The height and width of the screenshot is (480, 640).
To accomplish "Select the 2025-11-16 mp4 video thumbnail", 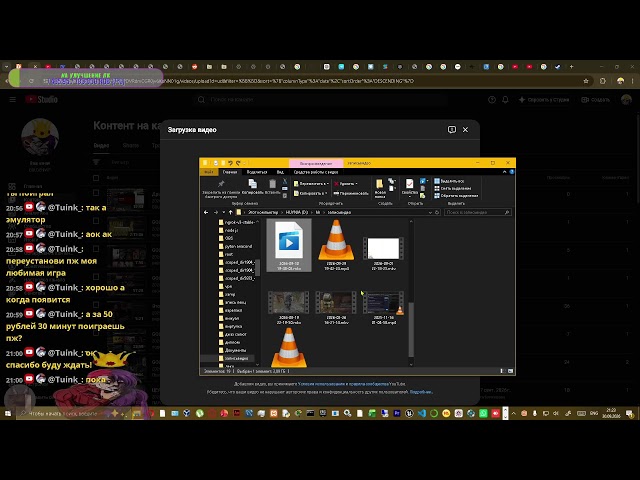I will tap(383, 303).
